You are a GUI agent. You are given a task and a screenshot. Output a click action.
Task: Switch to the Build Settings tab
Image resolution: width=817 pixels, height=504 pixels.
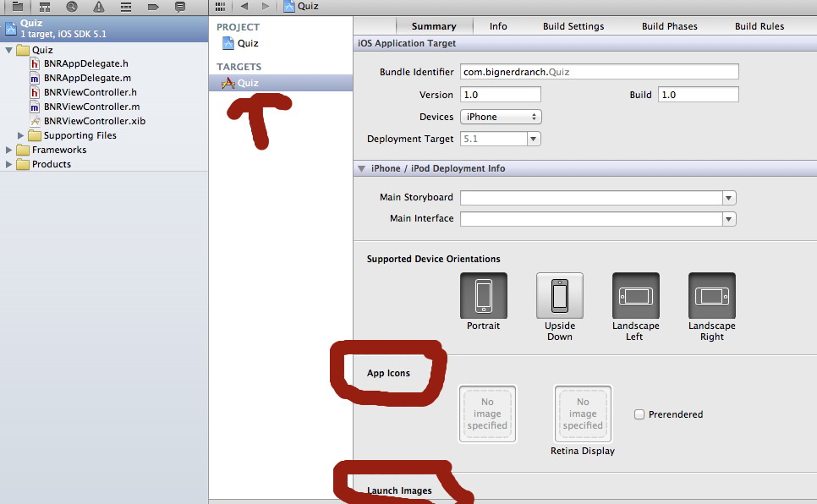point(573,26)
